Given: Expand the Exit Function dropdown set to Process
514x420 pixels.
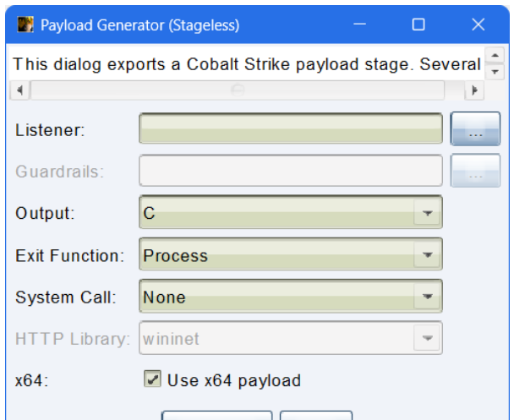Looking at the screenshot, I should pos(291,254).
